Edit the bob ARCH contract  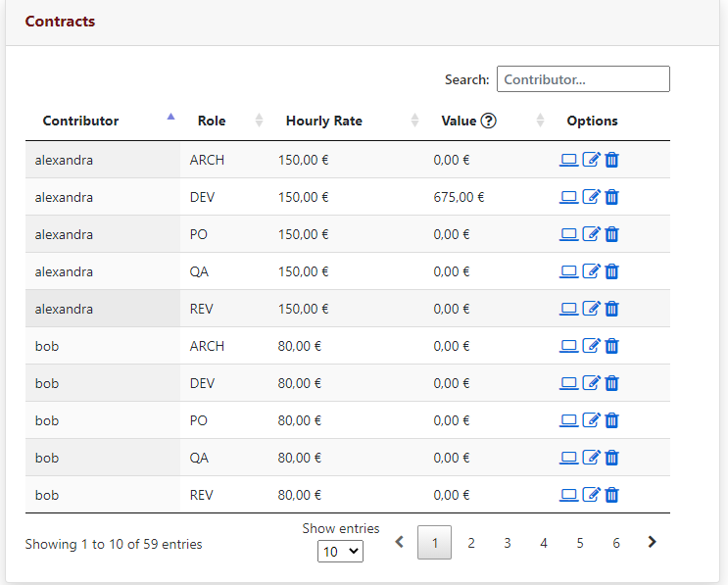[x=592, y=346]
